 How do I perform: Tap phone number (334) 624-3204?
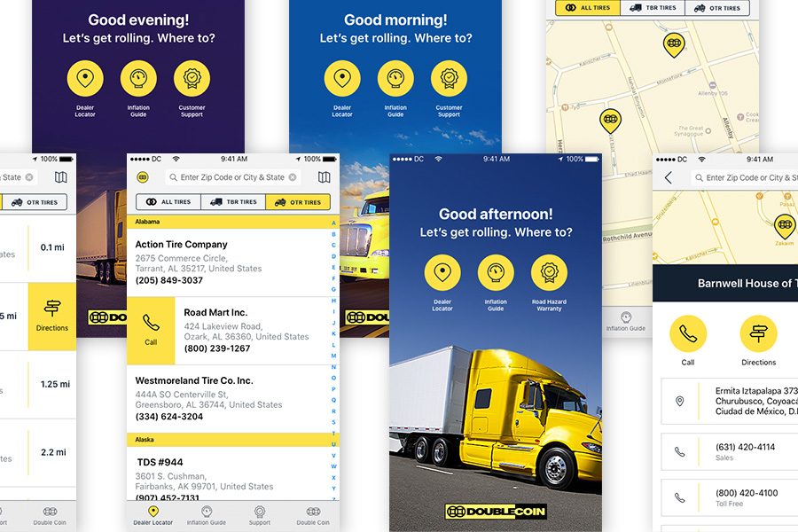[x=169, y=417]
